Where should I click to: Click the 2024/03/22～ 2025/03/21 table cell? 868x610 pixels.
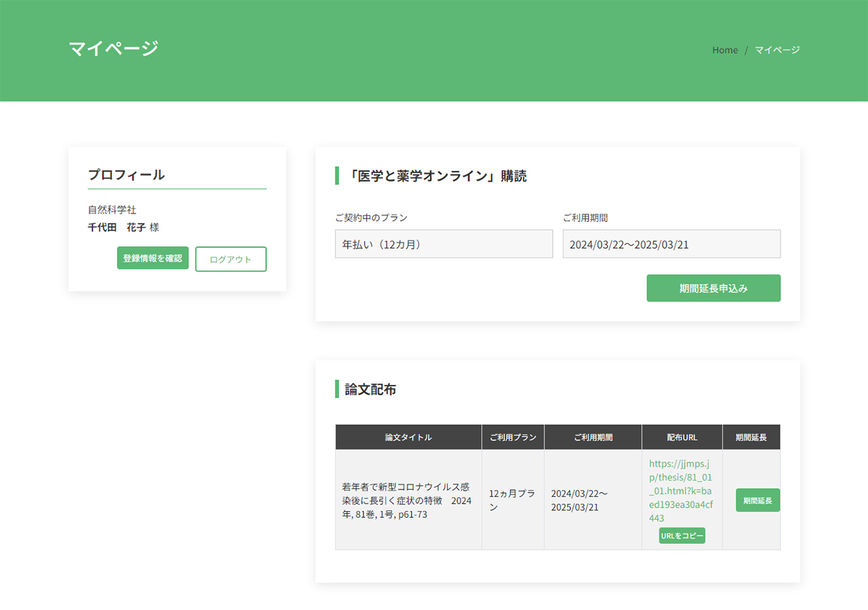pos(593,500)
